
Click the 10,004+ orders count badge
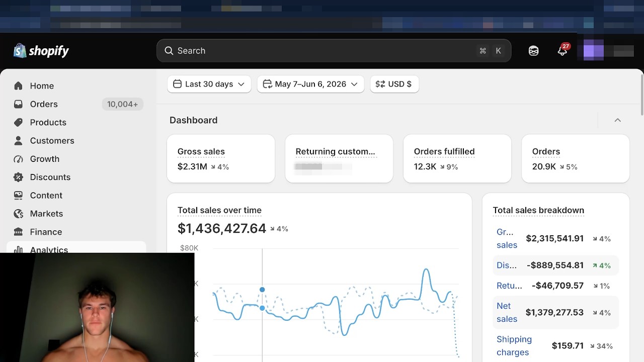[x=122, y=104]
